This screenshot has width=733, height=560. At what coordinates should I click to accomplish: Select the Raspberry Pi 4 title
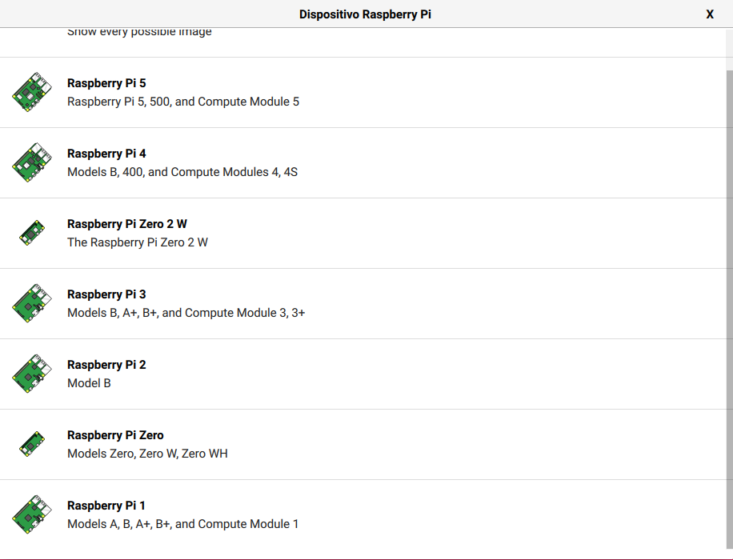[x=106, y=154]
